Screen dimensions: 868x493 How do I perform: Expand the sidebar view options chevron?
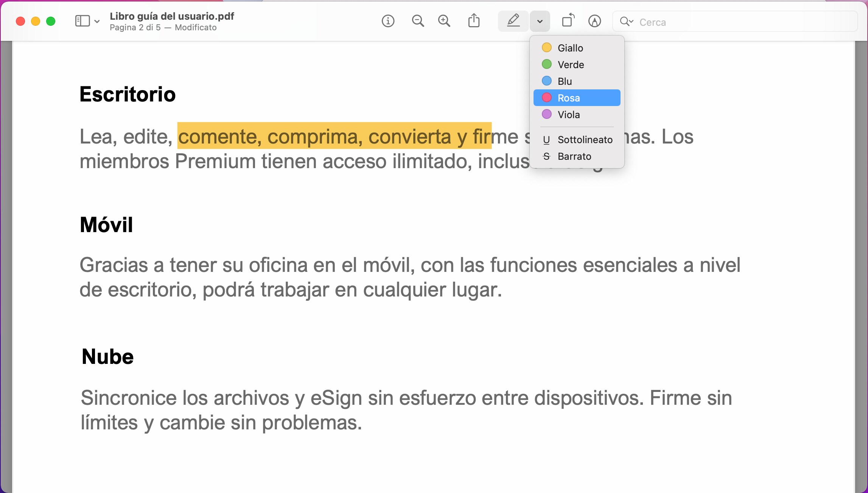click(x=97, y=22)
